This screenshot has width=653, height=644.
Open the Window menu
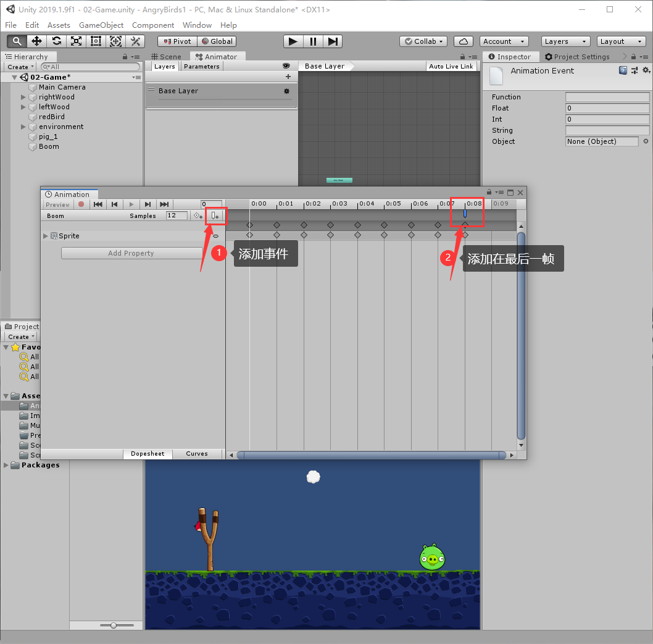pos(197,25)
